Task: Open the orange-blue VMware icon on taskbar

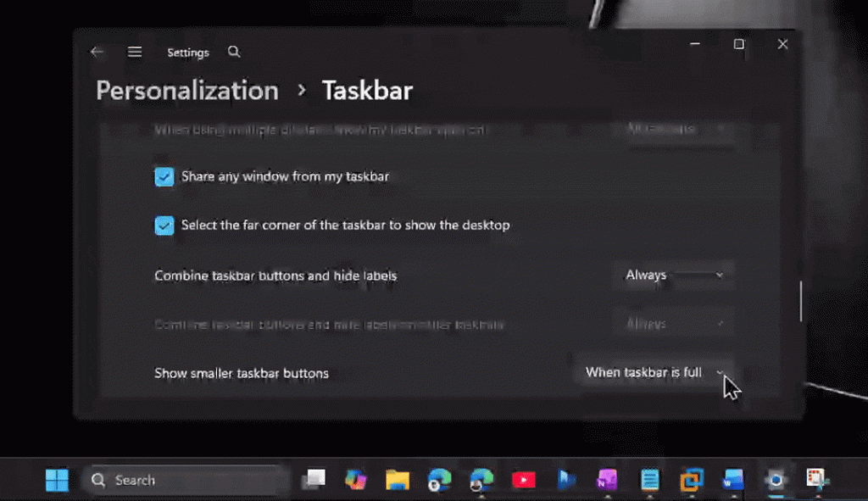Action: (692, 480)
